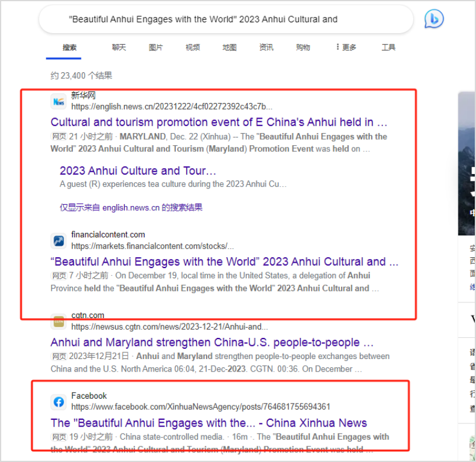The height and width of the screenshot is (462, 476).
Task: Click the Xinhua News favicon
Action: point(58,101)
